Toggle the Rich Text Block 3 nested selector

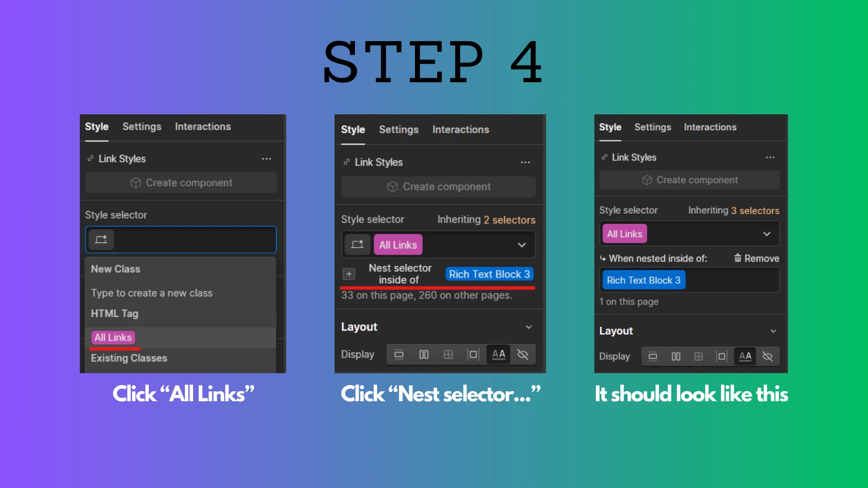(643, 280)
